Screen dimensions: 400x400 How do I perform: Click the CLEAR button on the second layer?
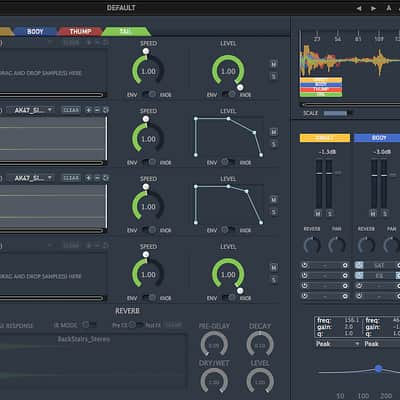coord(71,110)
